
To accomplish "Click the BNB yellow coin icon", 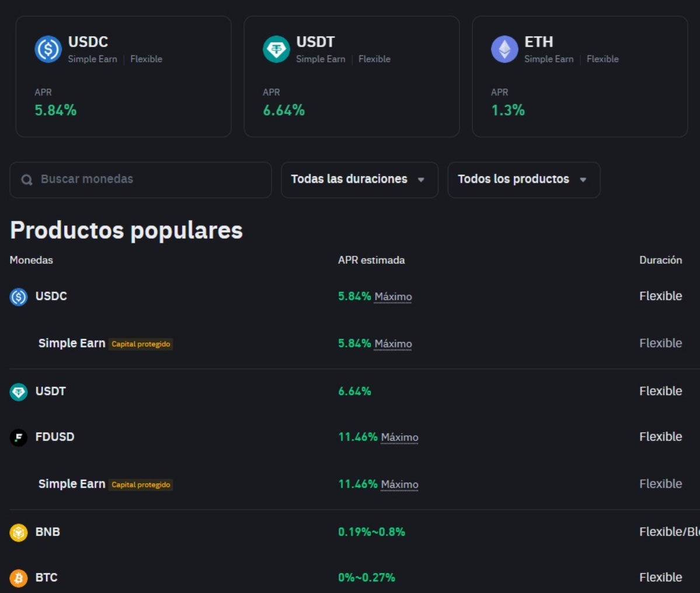I will (19, 532).
